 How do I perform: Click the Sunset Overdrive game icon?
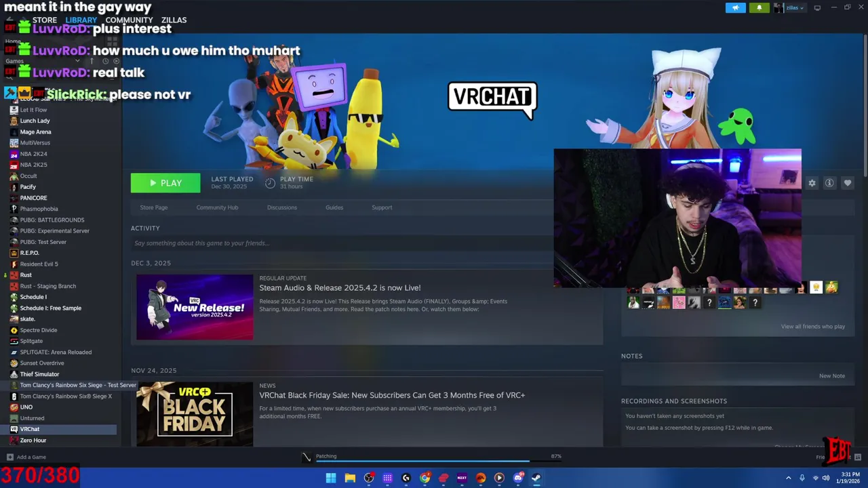pyautogui.click(x=14, y=363)
